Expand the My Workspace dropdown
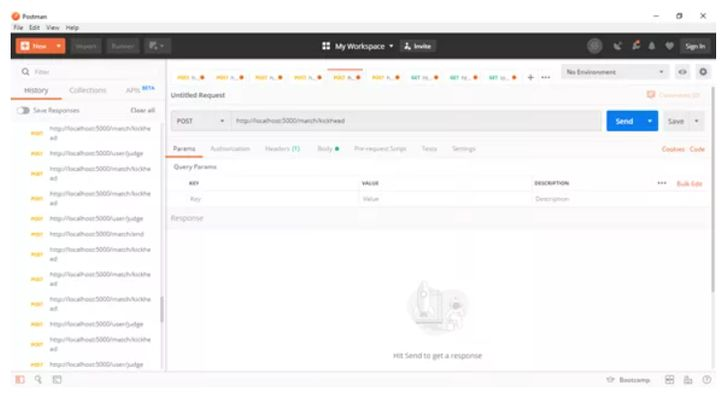720x396 pixels. [x=391, y=46]
